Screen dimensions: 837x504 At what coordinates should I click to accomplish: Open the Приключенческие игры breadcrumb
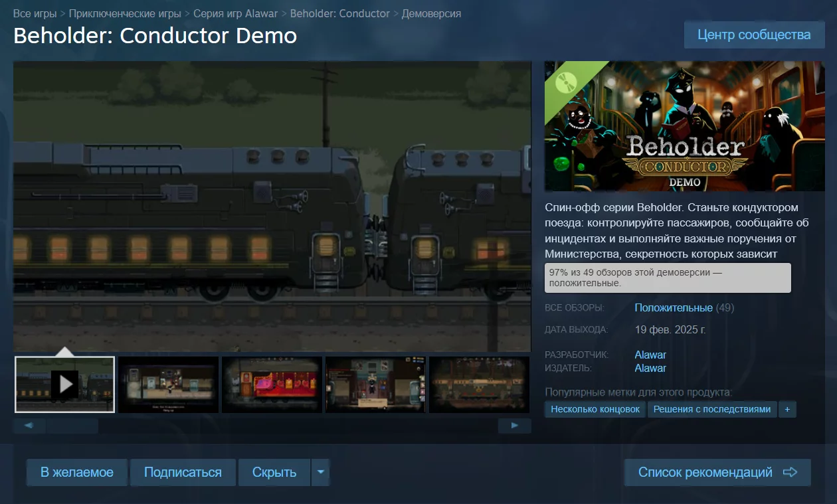click(x=125, y=13)
